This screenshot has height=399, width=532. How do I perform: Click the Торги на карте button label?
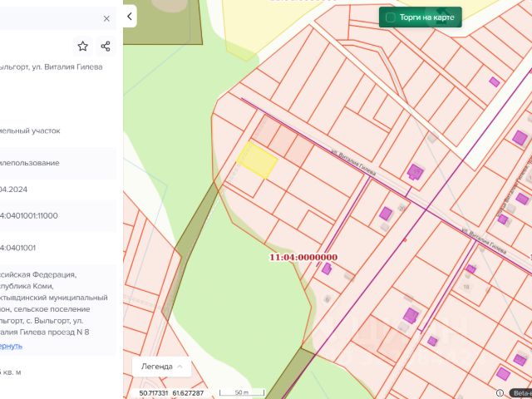coord(426,17)
